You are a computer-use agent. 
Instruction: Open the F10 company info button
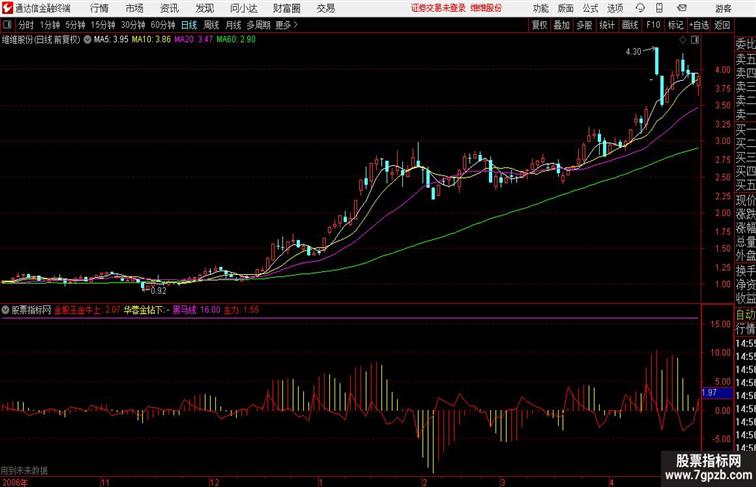pos(653,25)
